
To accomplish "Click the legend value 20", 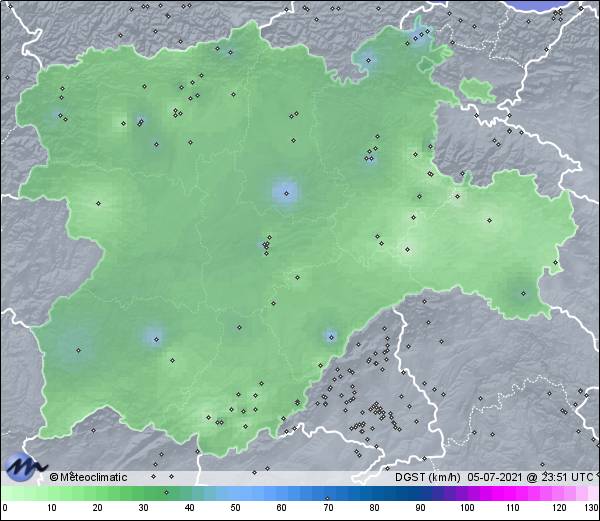I will (x=97, y=508).
